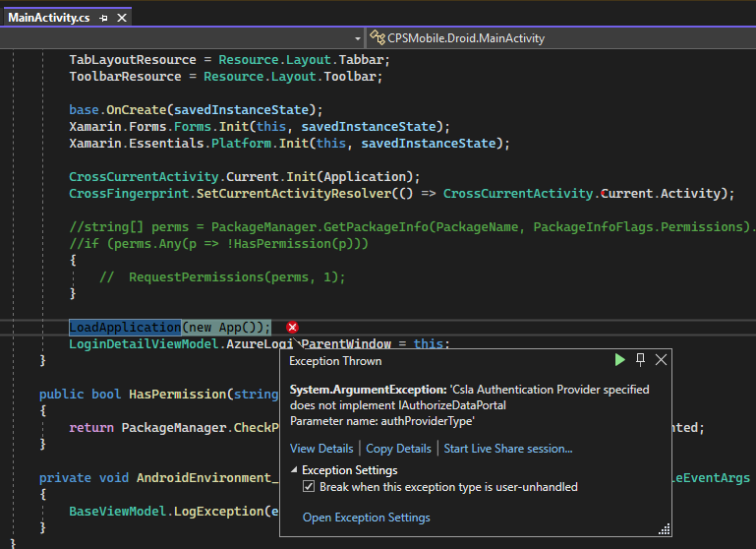Click 'BaseViewModel.LogException' call
This screenshot has height=549, width=756.
point(166,511)
